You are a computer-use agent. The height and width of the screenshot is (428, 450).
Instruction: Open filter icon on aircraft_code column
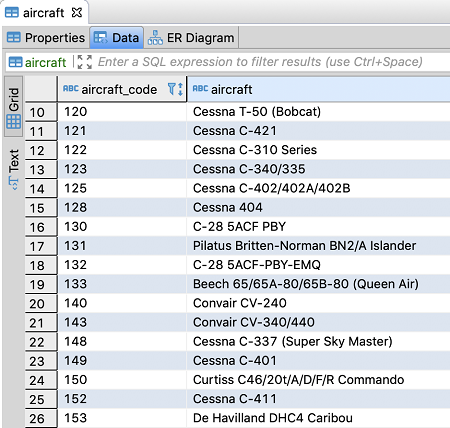(171, 89)
